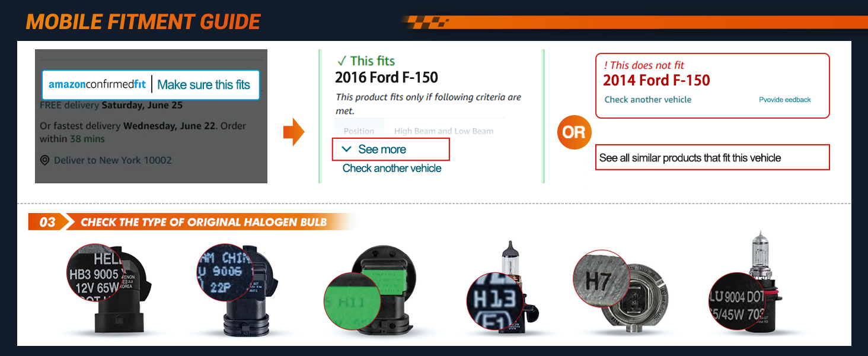Click Check another vehicle under 2014 Ford F-150
868x356 pixels.
point(648,100)
